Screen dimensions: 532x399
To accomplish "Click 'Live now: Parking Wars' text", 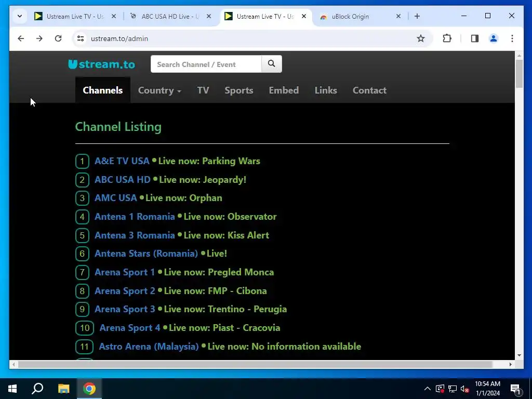I will (x=209, y=161).
